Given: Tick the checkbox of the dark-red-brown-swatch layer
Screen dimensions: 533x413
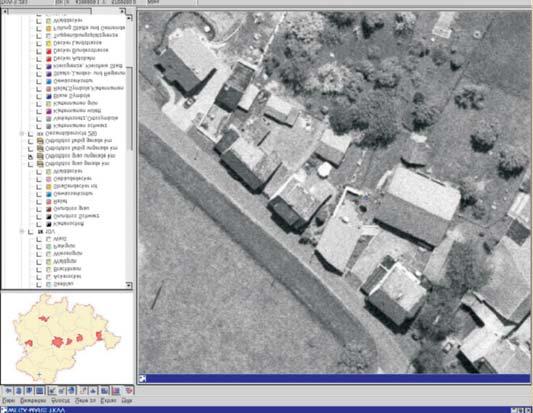Looking at the screenshot, I should 39,209.
